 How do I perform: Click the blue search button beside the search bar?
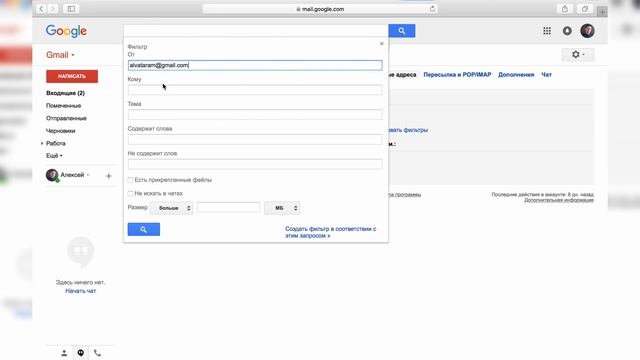402,31
